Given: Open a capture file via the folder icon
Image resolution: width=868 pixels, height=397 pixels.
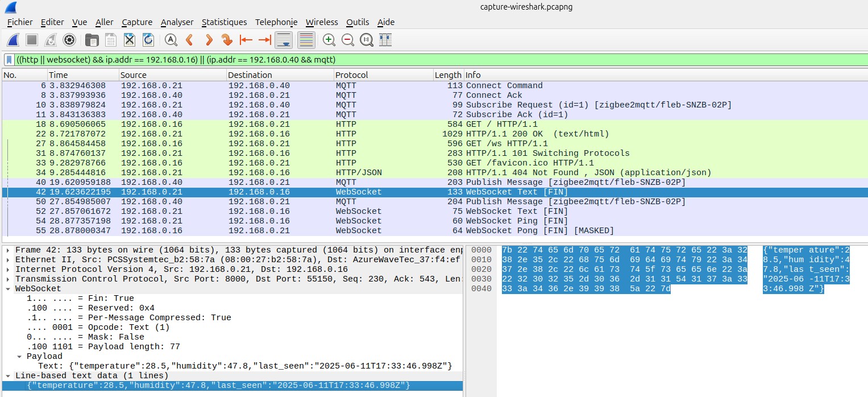Looking at the screenshot, I should 92,40.
